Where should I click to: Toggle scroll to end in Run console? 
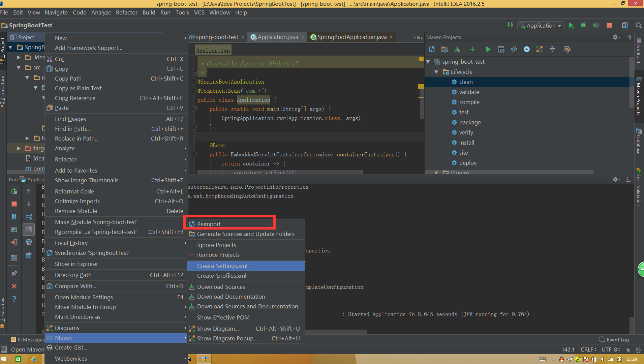pyautogui.click(x=29, y=230)
